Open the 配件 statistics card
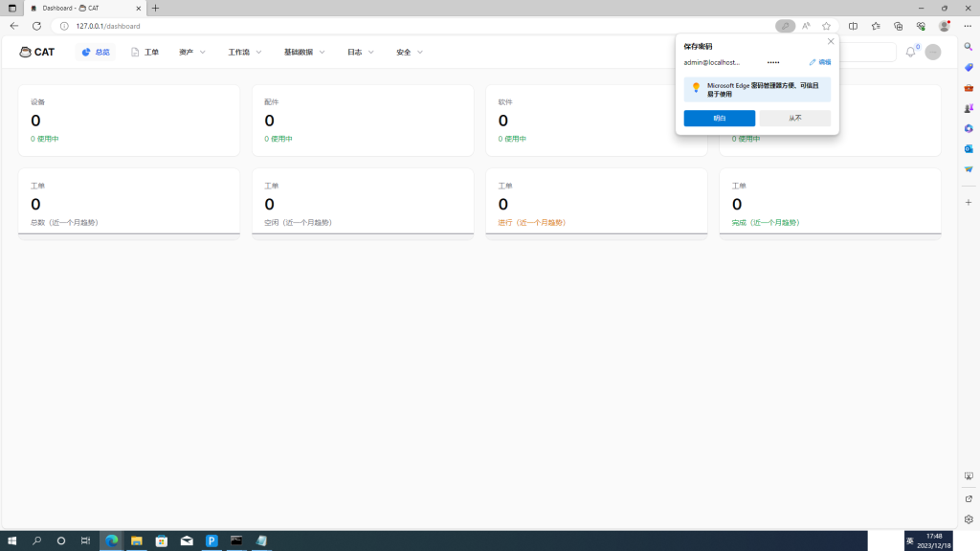 click(363, 121)
